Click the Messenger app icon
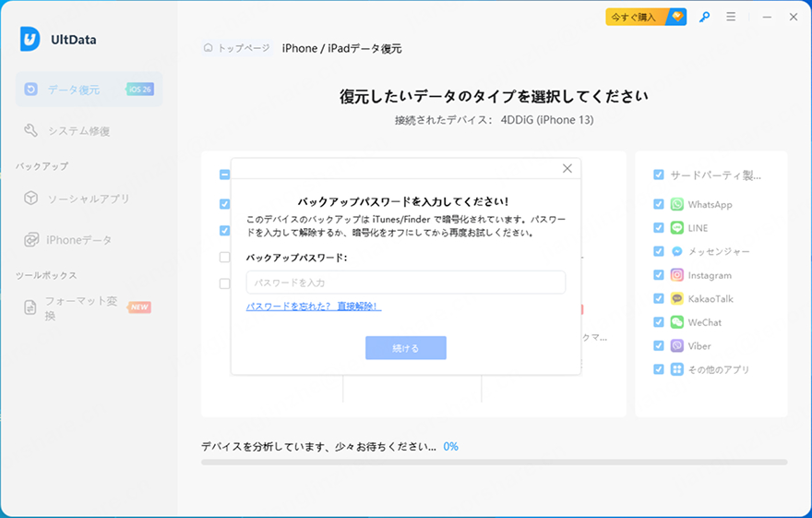 tap(677, 251)
